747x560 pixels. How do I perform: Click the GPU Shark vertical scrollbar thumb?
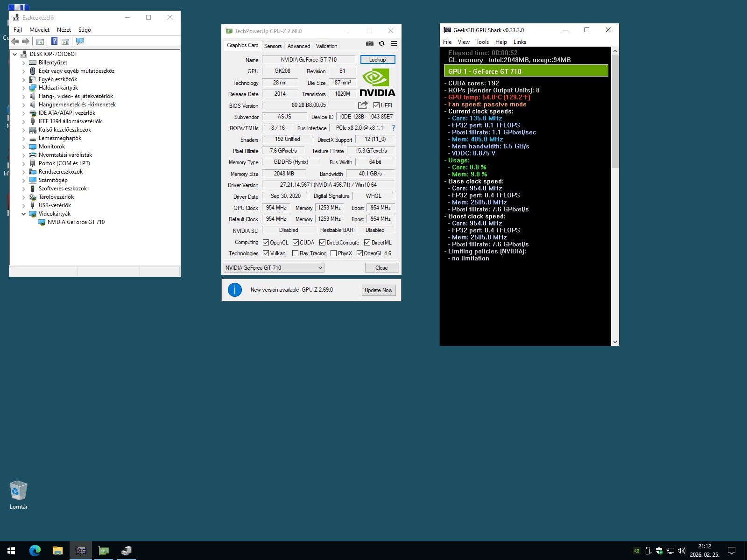pyautogui.click(x=615, y=111)
